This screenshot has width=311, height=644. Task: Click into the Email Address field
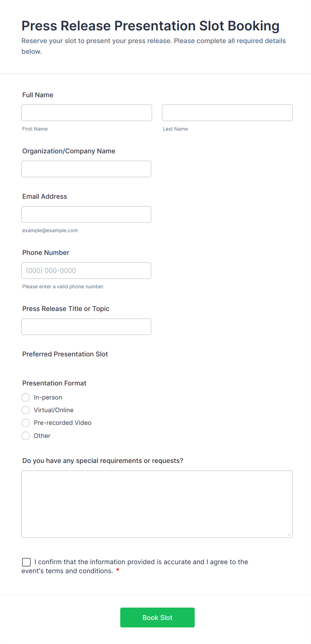click(86, 214)
